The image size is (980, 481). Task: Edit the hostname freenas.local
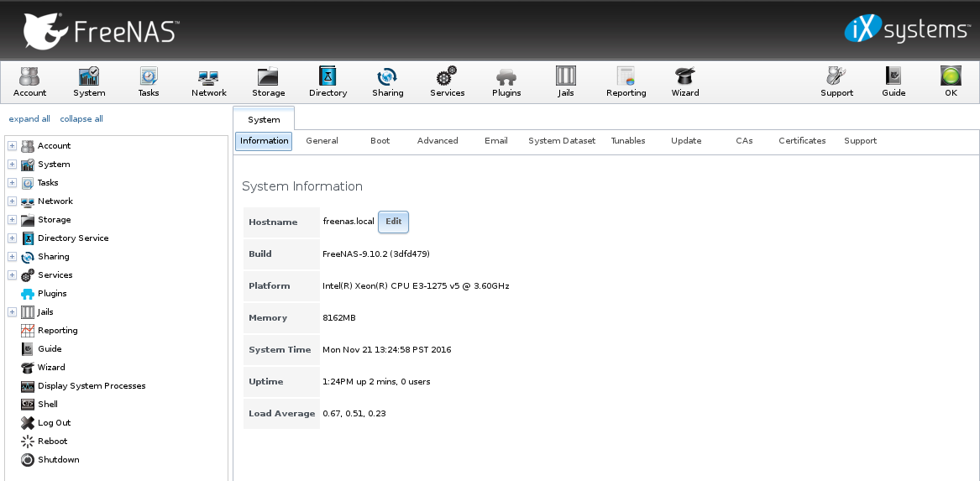[x=393, y=222]
